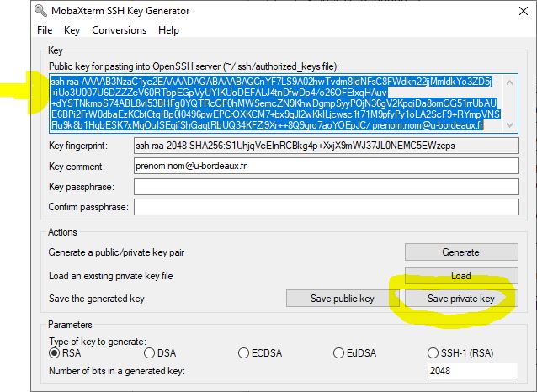Click the MobaXterm key icon in title bar
The width and height of the screenshot is (537, 392).
[x=40, y=11]
